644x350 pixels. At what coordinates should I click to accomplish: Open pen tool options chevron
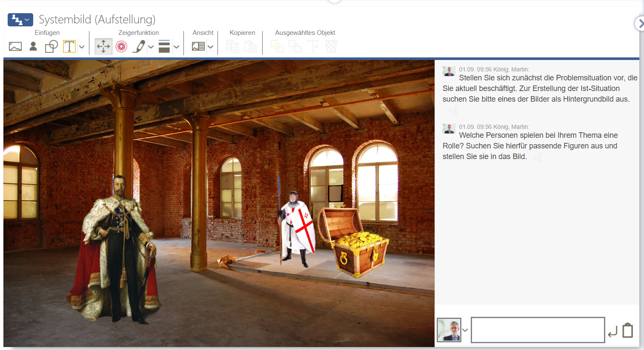pos(151,47)
